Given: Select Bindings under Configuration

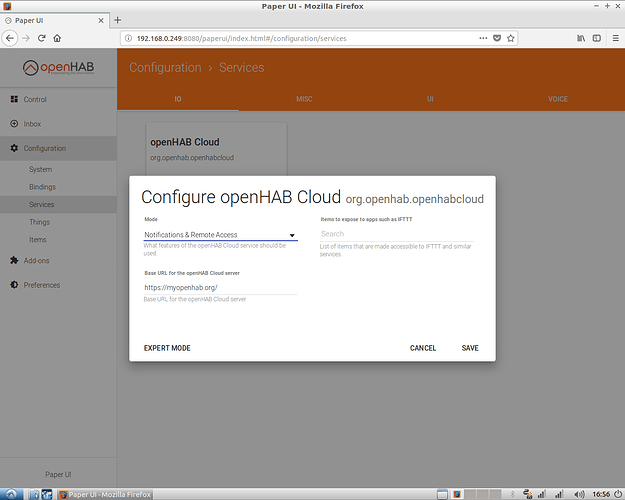Looking at the screenshot, I should [42, 187].
